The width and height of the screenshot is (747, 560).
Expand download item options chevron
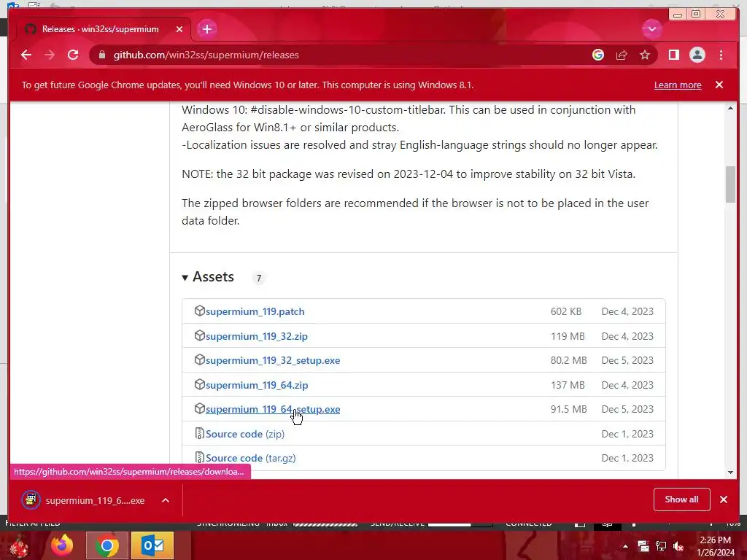(x=166, y=500)
